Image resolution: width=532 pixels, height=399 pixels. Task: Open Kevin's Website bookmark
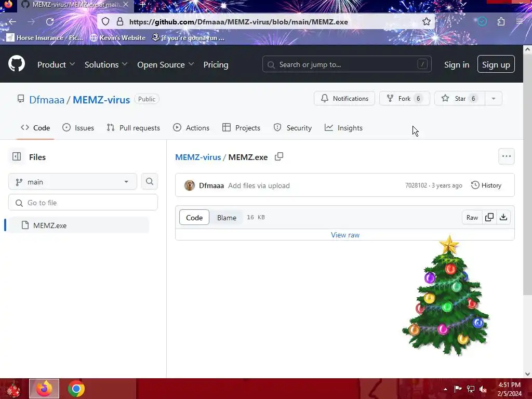[x=118, y=37]
